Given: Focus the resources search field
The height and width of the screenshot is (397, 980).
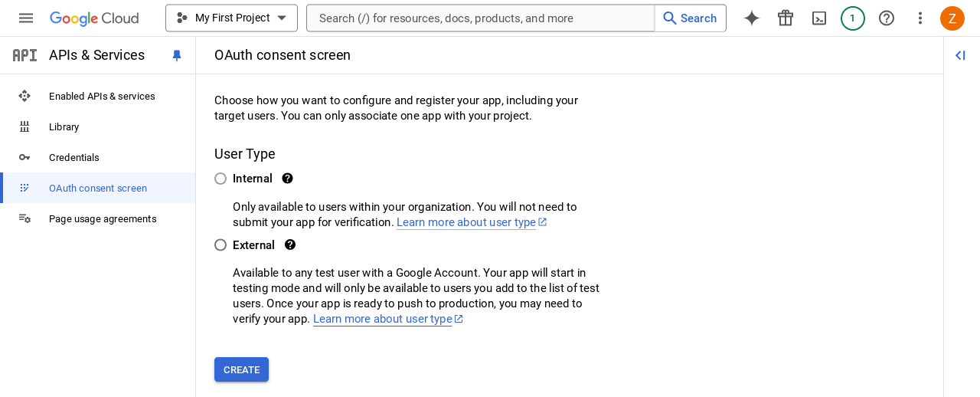Looking at the screenshot, I should pyautogui.click(x=480, y=18).
